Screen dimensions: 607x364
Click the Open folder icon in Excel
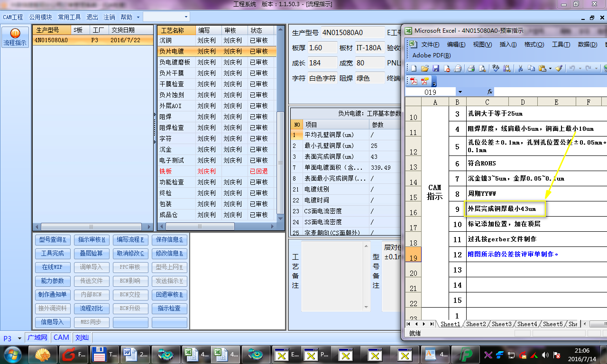(425, 68)
